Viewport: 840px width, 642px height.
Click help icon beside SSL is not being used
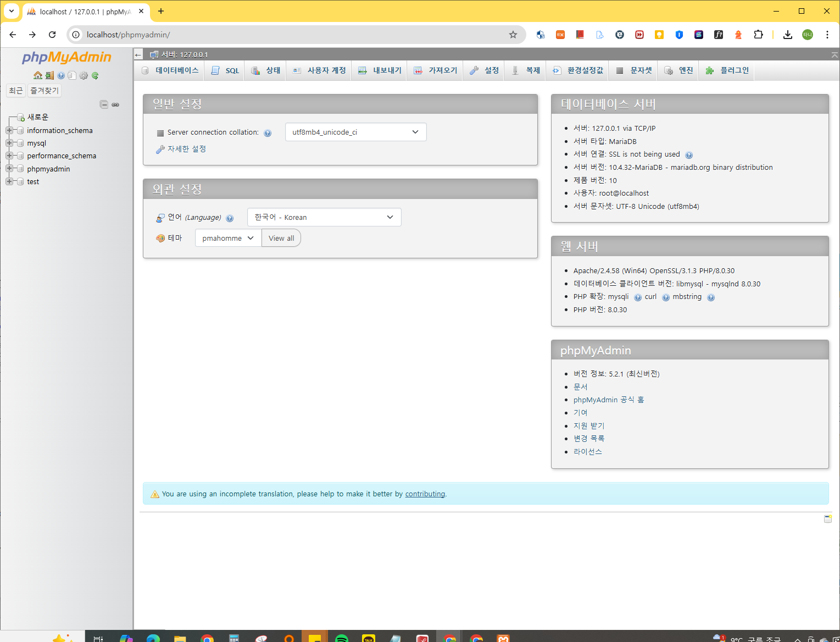coord(689,155)
